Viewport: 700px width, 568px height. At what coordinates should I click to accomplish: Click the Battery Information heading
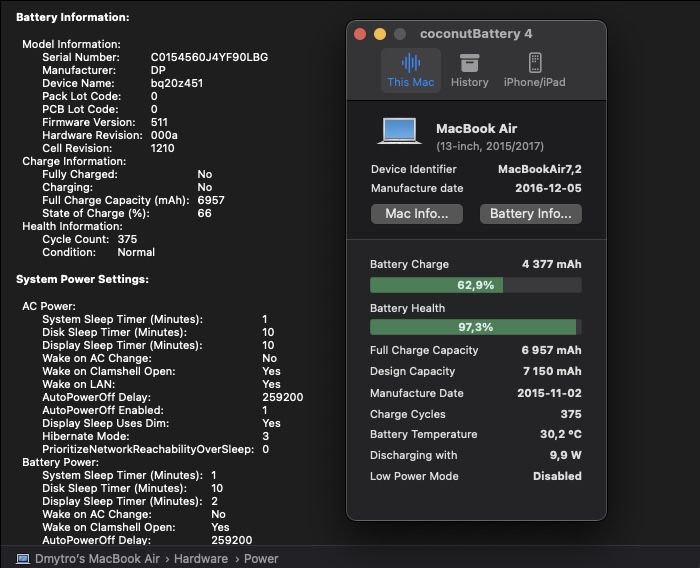coord(73,17)
